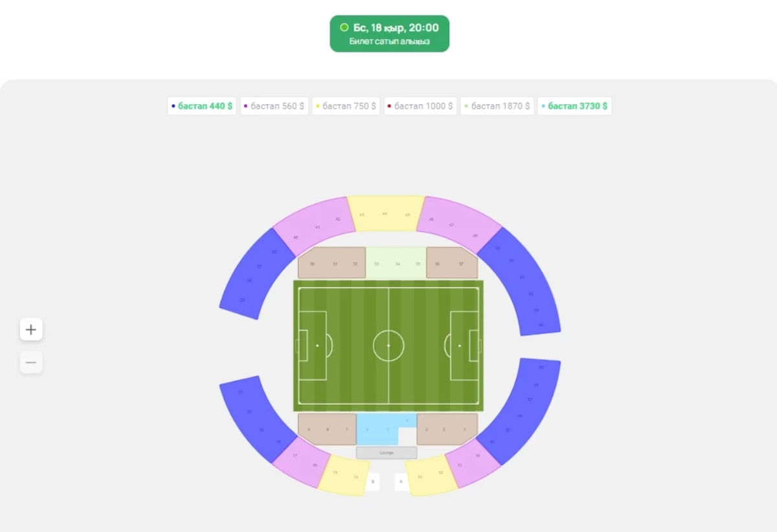Screen dimensions: 777x532
Task: Select sector 8 in the brown lower-left block
Action: coord(327,430)
